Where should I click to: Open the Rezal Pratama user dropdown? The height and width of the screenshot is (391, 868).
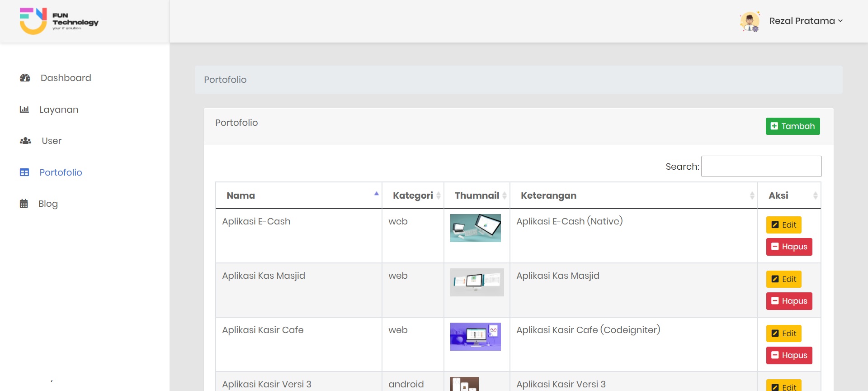[806, 21]
